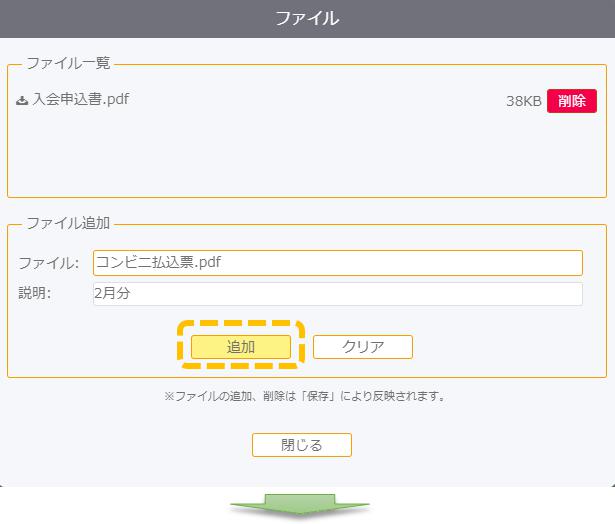Click the 2月分 description text
This screenshot has width=615, height=524.
click(x=112, y=293)
